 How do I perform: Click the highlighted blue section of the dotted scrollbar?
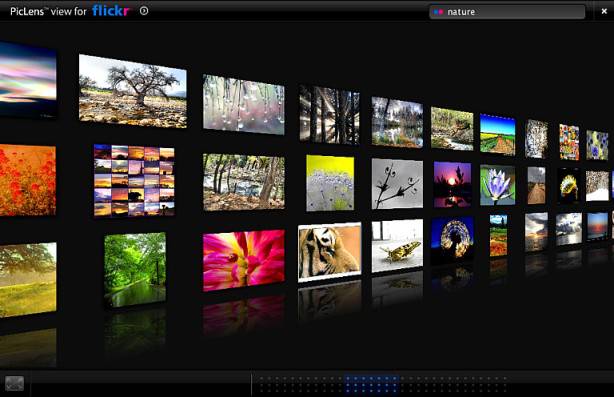tap(371, 384)
